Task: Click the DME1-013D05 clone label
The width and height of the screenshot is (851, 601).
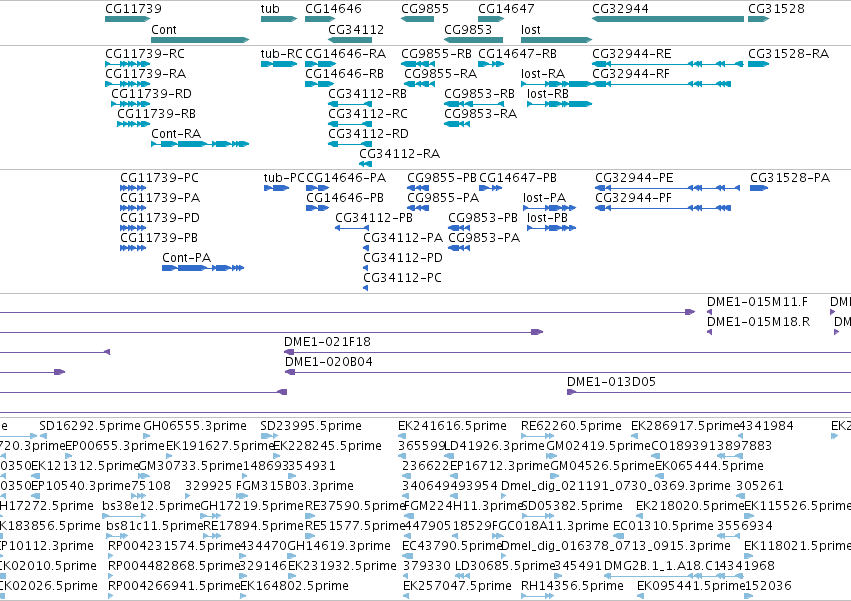Action: pos(611,382)
